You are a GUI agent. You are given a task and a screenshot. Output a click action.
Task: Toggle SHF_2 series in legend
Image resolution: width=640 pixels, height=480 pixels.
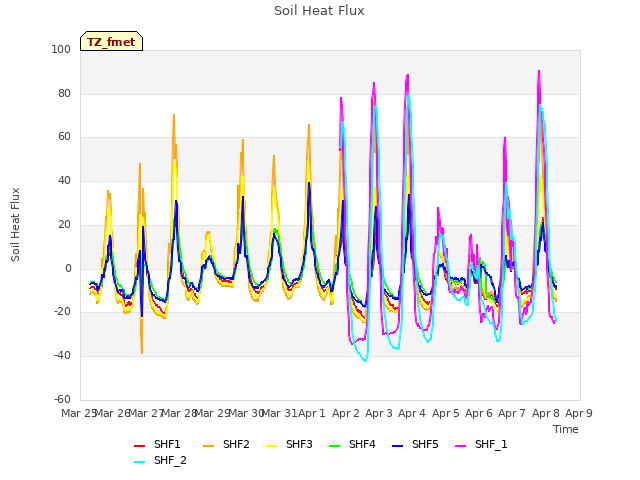click(x=160, y=461)
